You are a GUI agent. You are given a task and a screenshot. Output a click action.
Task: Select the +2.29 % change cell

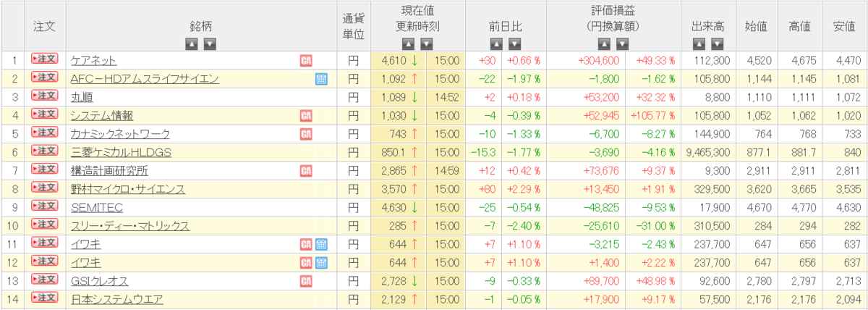coord(524,189)
